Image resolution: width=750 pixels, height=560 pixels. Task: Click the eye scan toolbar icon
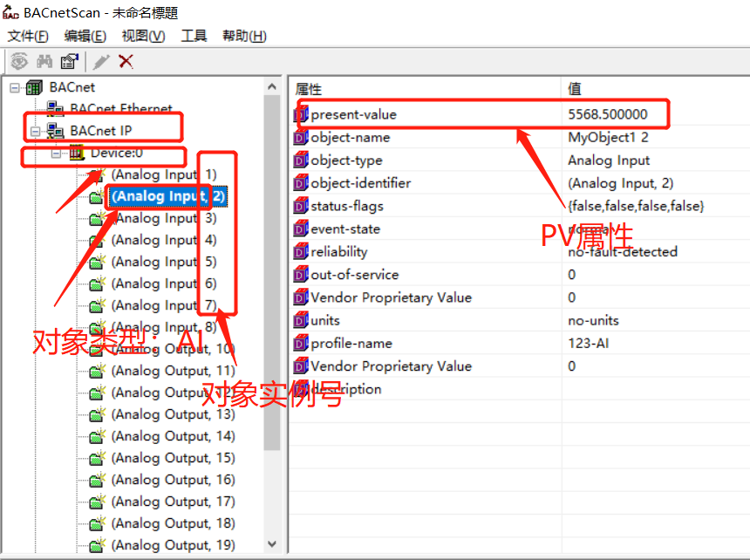(x=19, y=61)
